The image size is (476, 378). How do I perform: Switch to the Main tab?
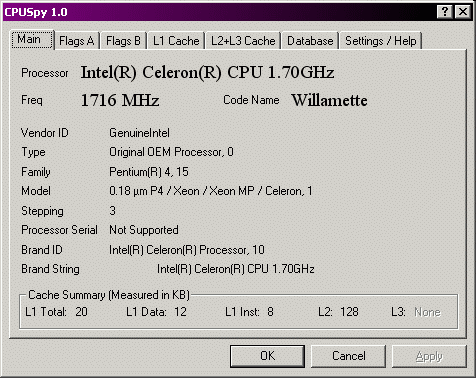click(32, 40)
